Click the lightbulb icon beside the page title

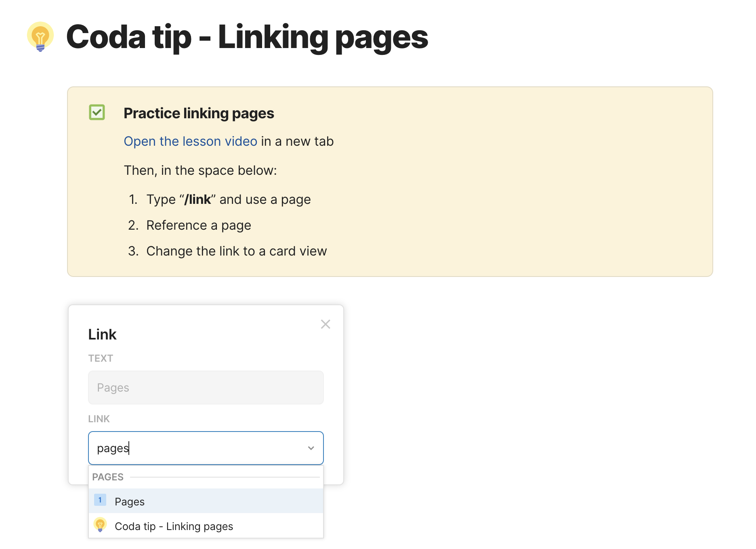(40, 37)
